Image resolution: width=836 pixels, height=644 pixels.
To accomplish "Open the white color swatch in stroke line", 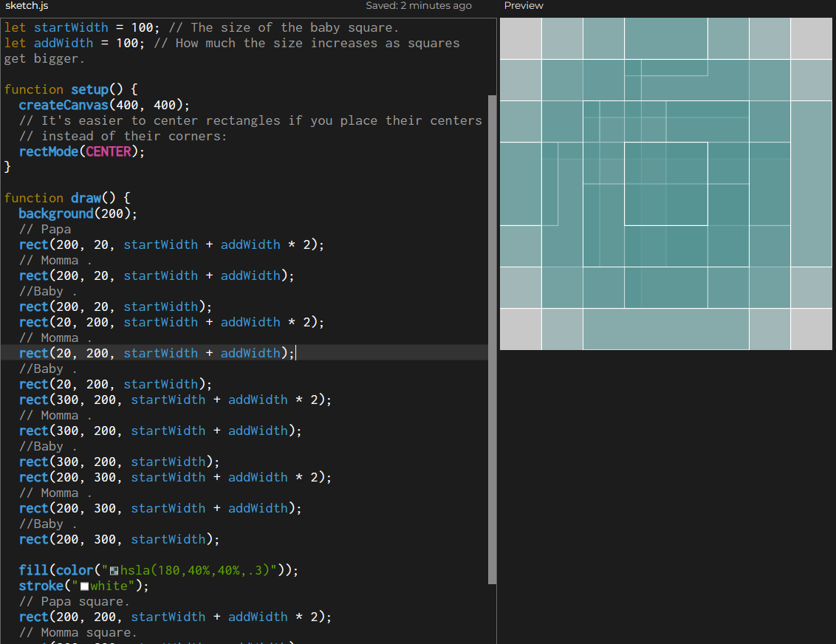I will point(84,586).
